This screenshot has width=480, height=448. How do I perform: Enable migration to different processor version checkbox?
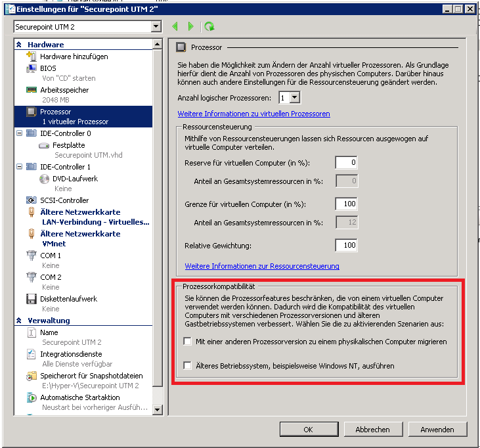(188, 342)
